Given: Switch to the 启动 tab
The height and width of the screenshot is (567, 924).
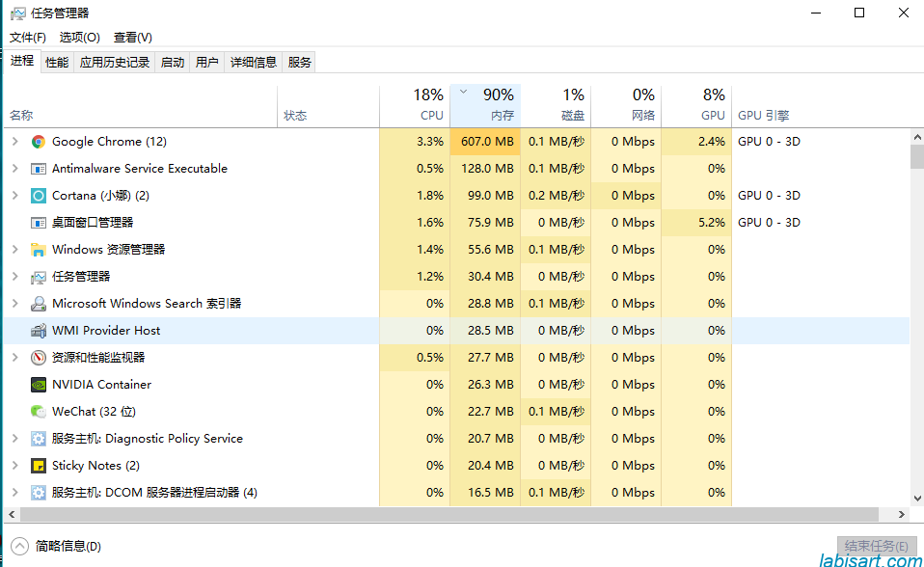Looking at the screenshot, I should pos(172,62).
